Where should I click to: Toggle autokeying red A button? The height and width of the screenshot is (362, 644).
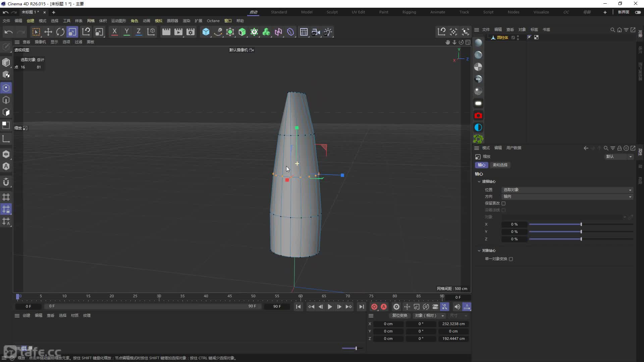point(384,307)
